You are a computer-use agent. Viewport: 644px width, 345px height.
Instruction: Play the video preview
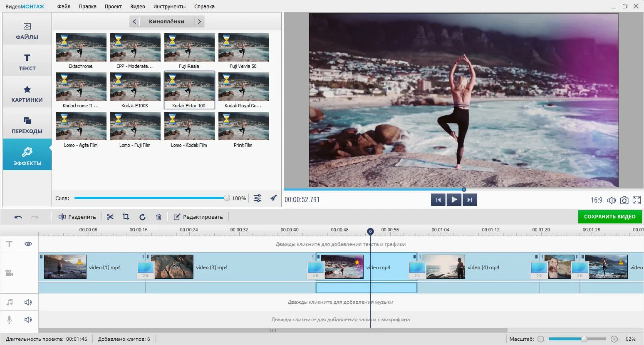pyautogui.click(x=454, y=200)
